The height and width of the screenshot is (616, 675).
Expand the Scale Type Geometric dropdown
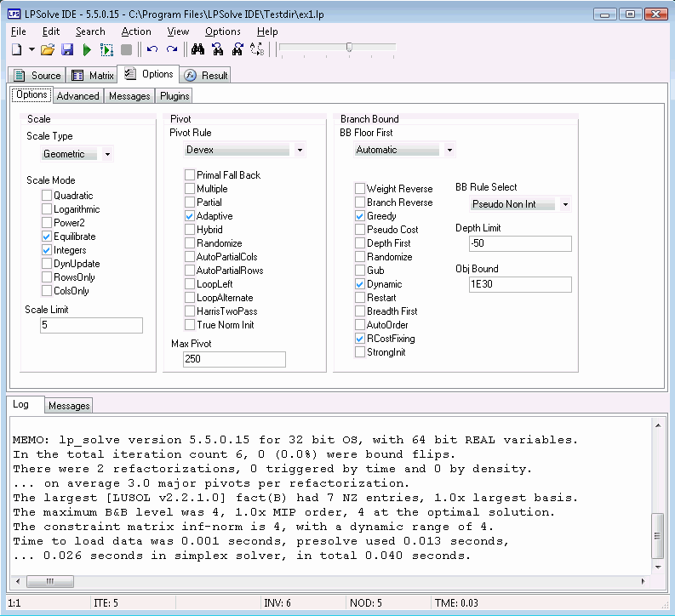coord(108,155)
